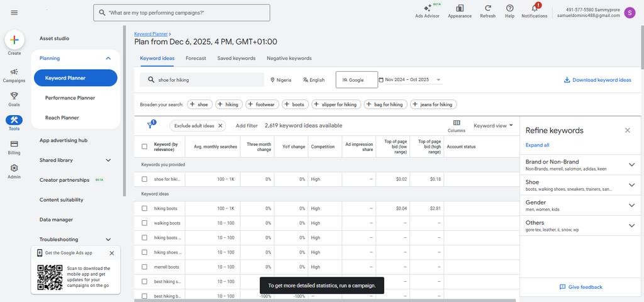Close the Google Ads app promo card
644x302 pixels.
click(x=112, y=253)
